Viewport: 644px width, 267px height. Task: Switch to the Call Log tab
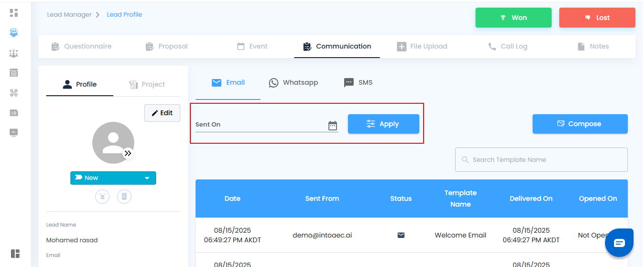tap(507, 46)
